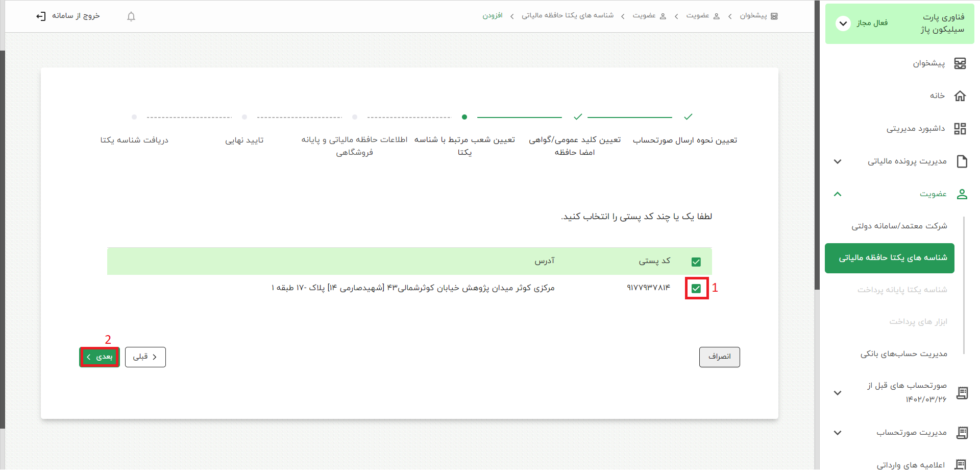
Task: Open اعلامیه های وارداتی menu item
Action: coord(911,465)
